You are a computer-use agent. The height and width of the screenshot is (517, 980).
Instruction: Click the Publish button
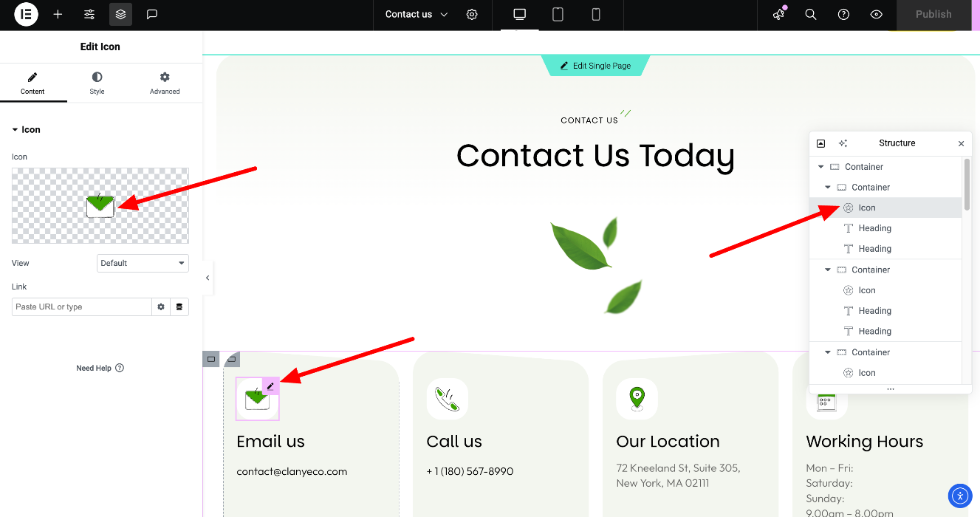click(933, 14)
